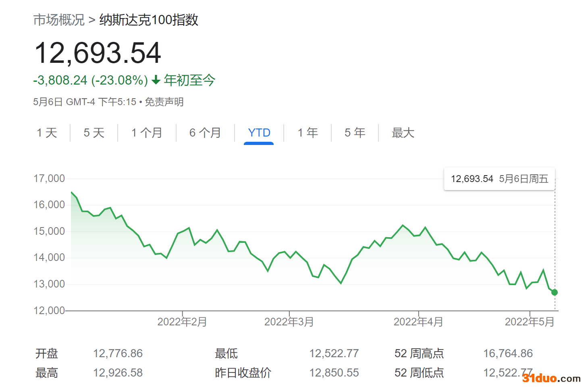Image resolution: width=588 pixels, height=387 pixels.
Task: Click the green endpoint dot on chart
Action: pos(555,292)
